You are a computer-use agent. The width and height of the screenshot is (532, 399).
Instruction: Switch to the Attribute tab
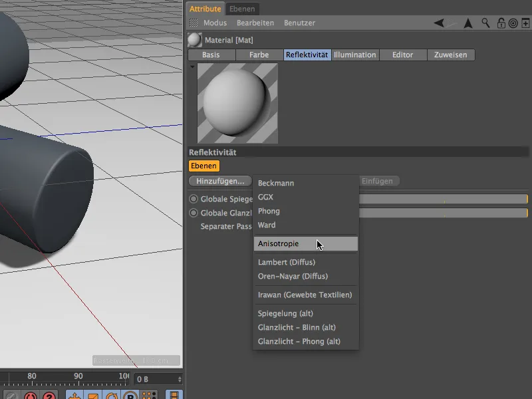tap(205, 9)
